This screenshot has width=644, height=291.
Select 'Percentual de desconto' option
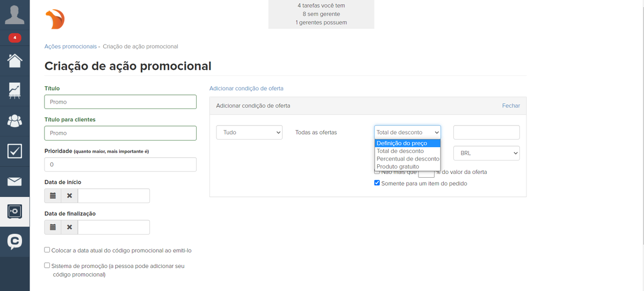coord(408,159)
